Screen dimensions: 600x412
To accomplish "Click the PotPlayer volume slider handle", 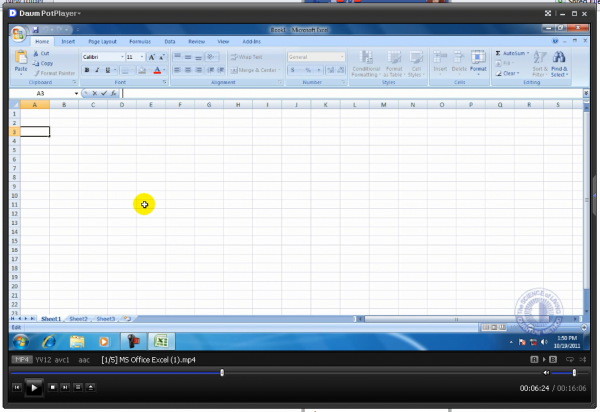I will coord(574,373).
